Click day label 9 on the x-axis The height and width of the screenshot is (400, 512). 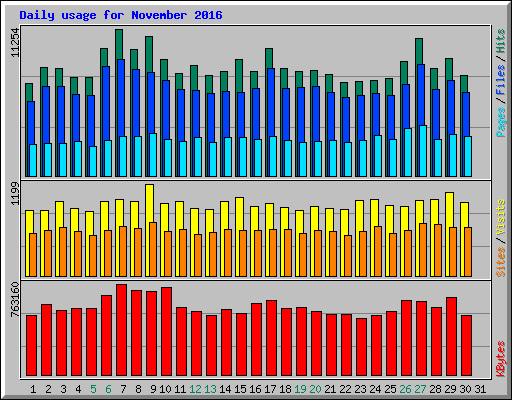tap(153, 389)
